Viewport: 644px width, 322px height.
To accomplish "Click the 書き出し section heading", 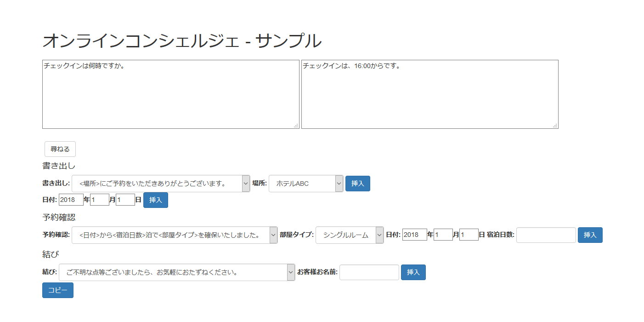I will (x=59, y=166).
